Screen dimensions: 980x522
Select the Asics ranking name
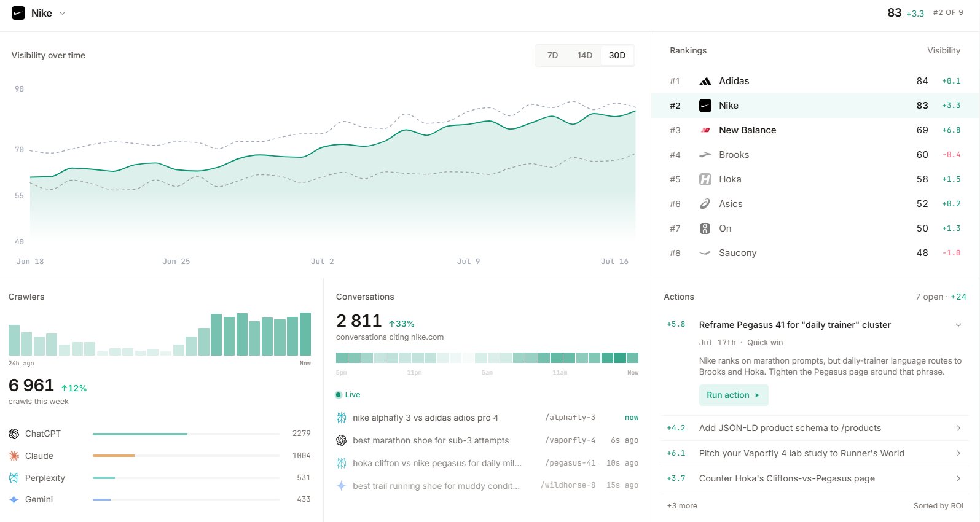point(731,204)
